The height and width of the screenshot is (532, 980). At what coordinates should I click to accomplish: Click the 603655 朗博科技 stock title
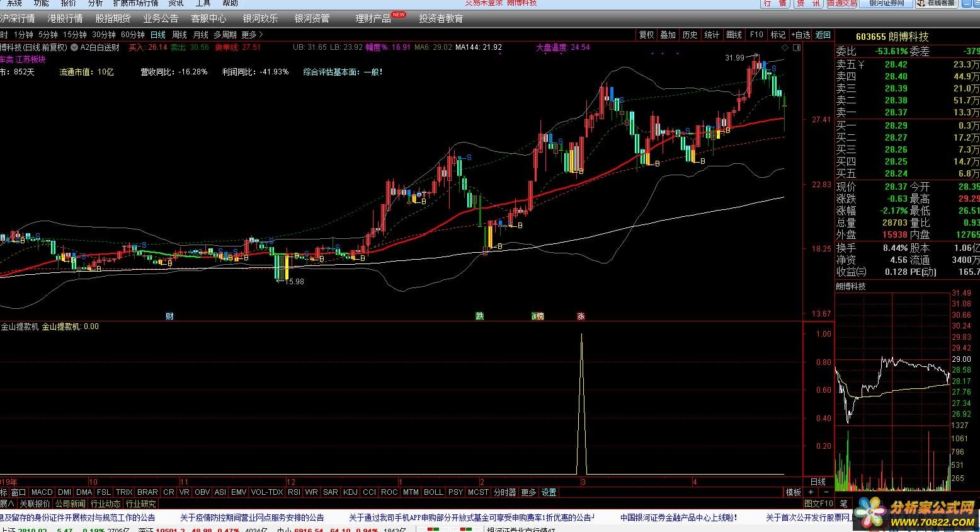point(892,37)
